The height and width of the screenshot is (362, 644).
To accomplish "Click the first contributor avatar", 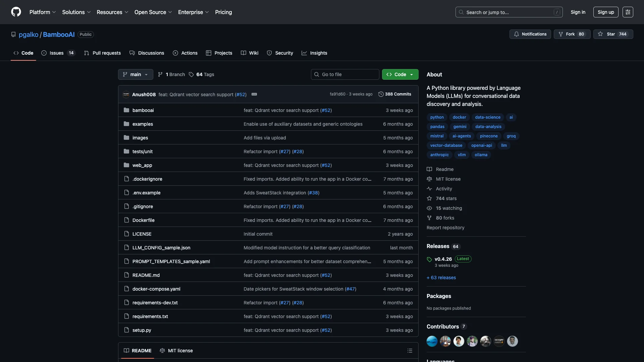I will pyautogui.click(x=432, y=341).
